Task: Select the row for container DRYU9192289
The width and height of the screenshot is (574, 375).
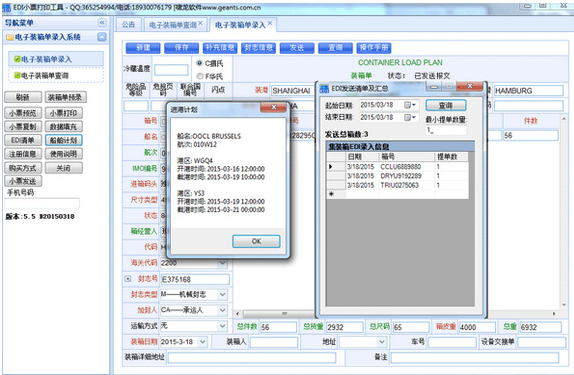Action: click(x=397, y=176)
